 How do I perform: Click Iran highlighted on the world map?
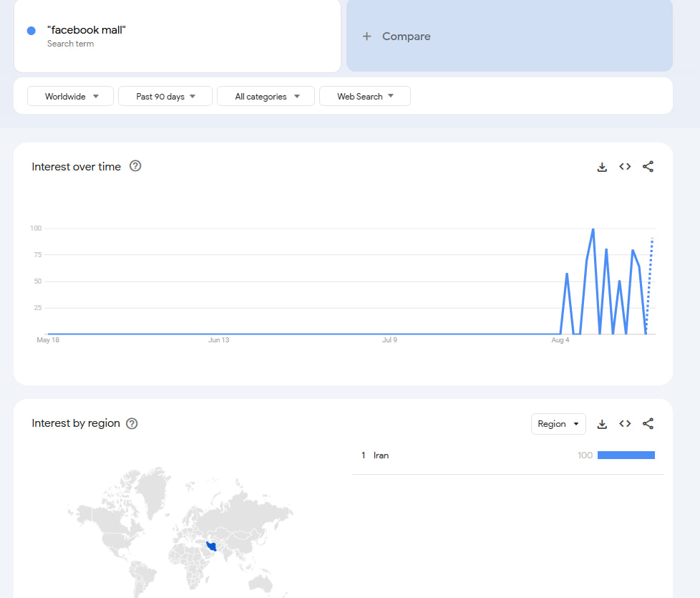pyautogui.click(x=212, y=546)
